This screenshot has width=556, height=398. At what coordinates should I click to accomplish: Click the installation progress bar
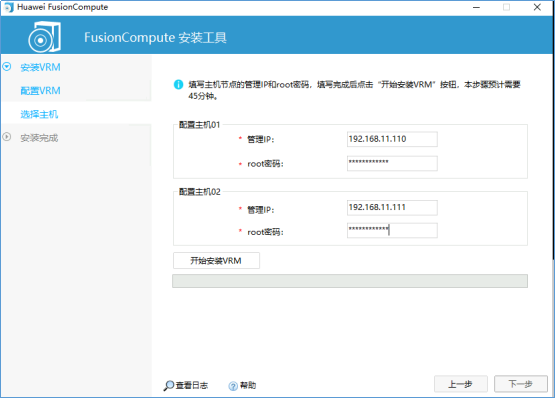tap(350, 281)
